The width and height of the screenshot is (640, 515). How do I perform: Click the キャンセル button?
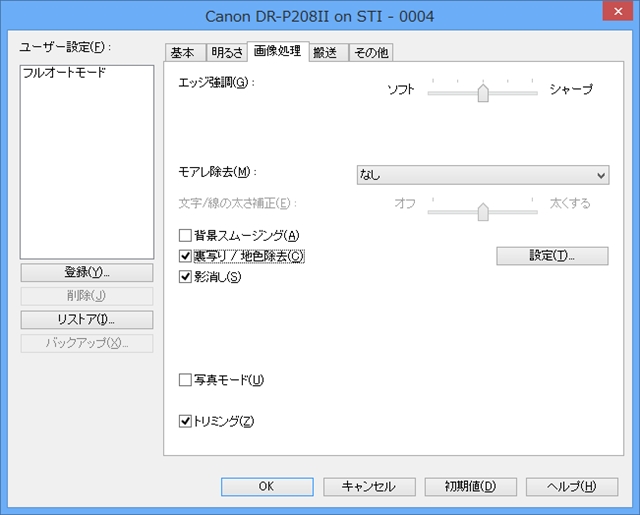coord(369,486)
